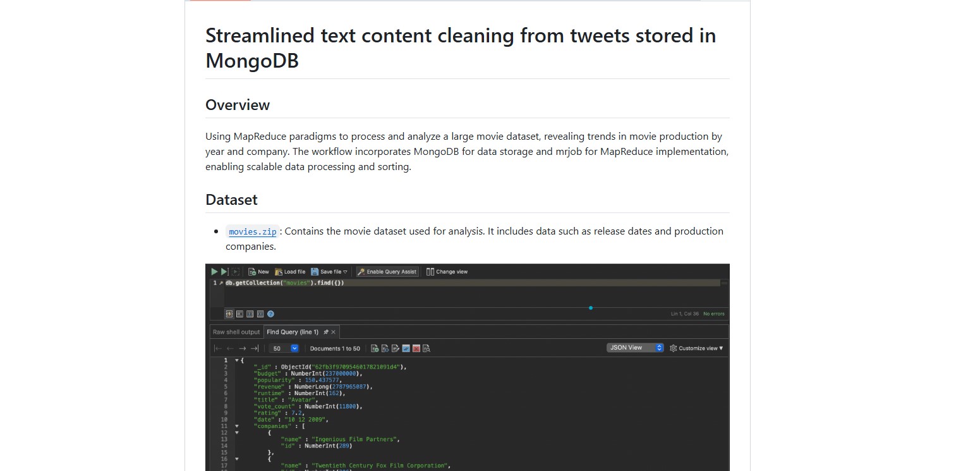Viewport: 980px width, 471px height.
Task: Click the "rating" : 7.2 line
Action: pos(279,413)
